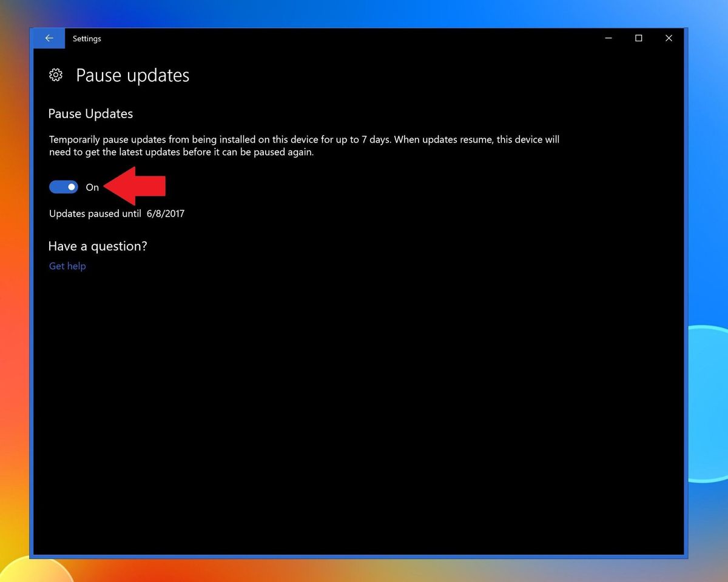728x582 pixels.
Task: Click the On label beside the switch
Action: [x=92, y=187]
